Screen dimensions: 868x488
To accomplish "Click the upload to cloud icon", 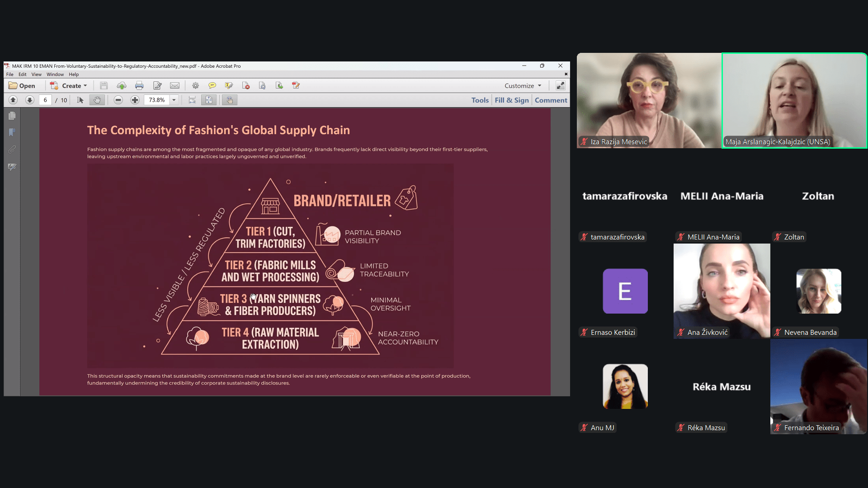I will point(122,85).
